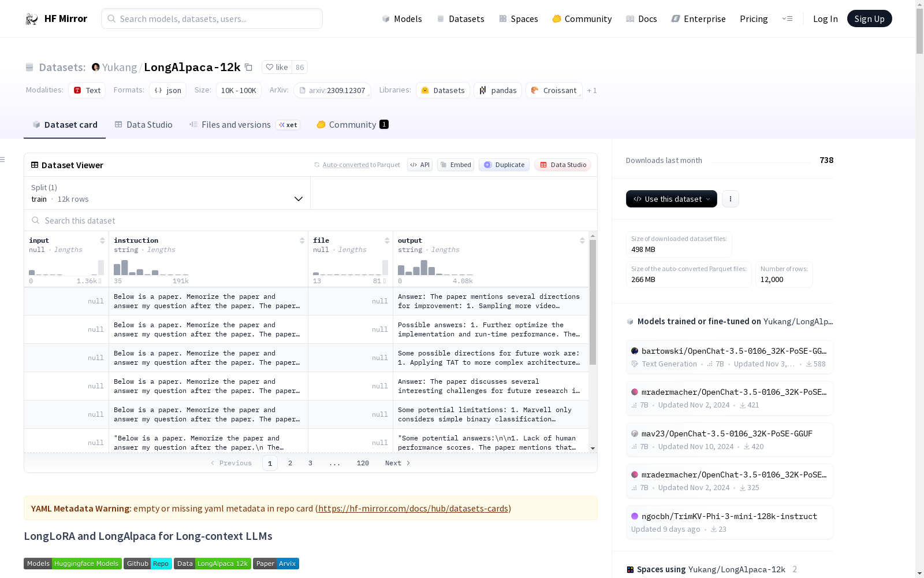Screen dimensions: 924x578
Task: Click the Data LongAlpaca 12k badge
Action: (213, 564)
